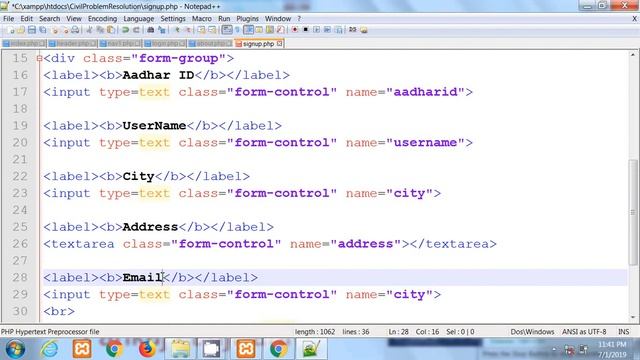Switch to the login.php tab
Image resolution: width=640 pixels, height=360 pixels.
[164, 44]
